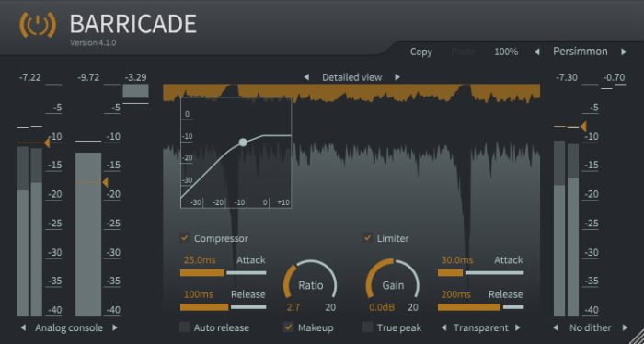Click the 100% scale button

[506, 52]
